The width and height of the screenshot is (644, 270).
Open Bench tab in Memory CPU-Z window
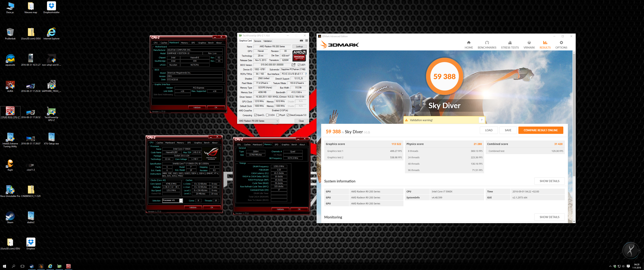[x=294, y=145]
